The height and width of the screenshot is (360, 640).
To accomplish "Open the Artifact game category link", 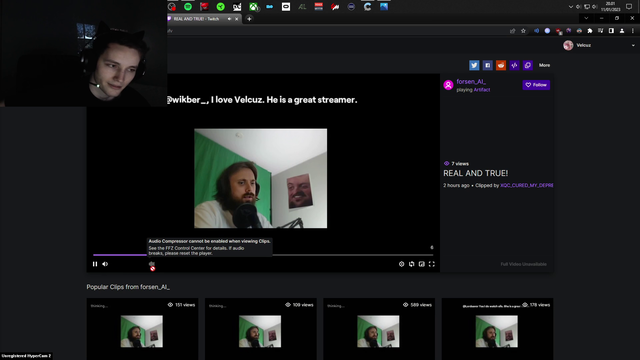I will [482, 90].
